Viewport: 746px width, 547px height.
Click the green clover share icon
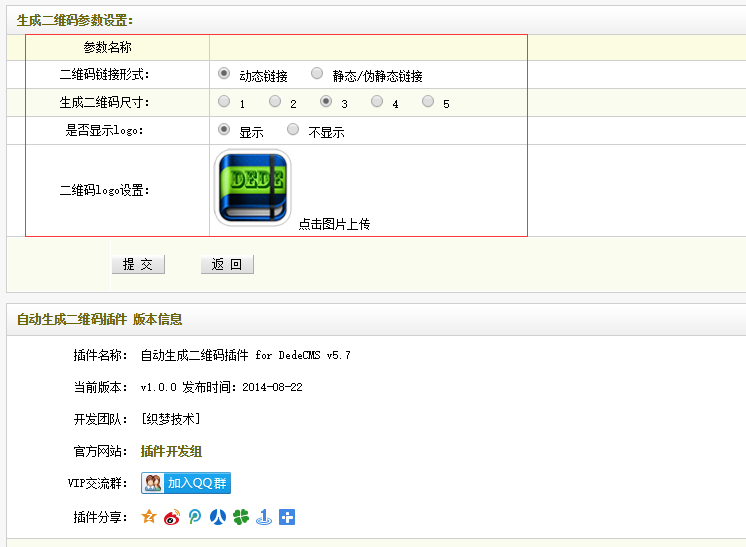[x=241, y=517]
